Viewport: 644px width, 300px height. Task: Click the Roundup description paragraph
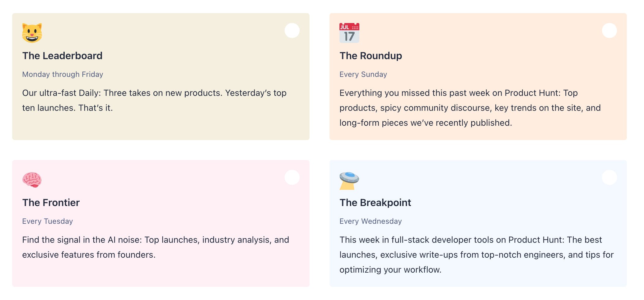[470, 108]
